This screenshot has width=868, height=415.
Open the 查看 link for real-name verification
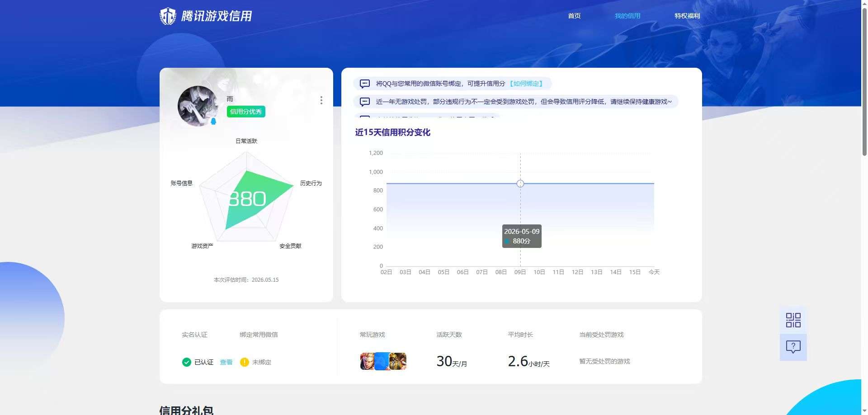tap(226, 362)
